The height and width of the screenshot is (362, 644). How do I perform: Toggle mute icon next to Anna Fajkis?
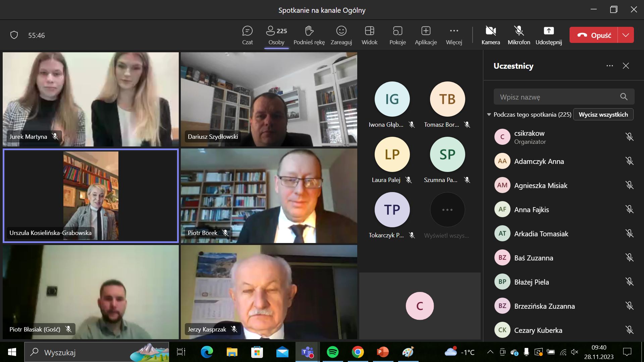(629, 209)
